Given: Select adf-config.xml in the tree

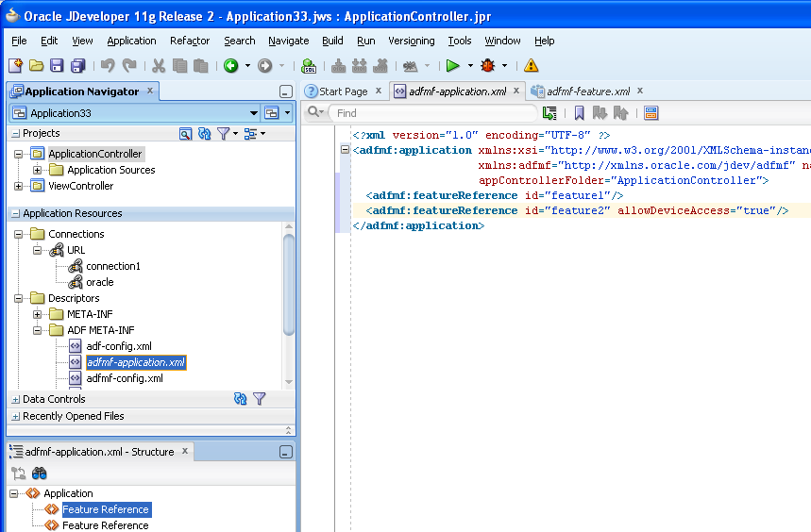Looking at the screenshot, I should pyautogui.click(x=119, y=346).
